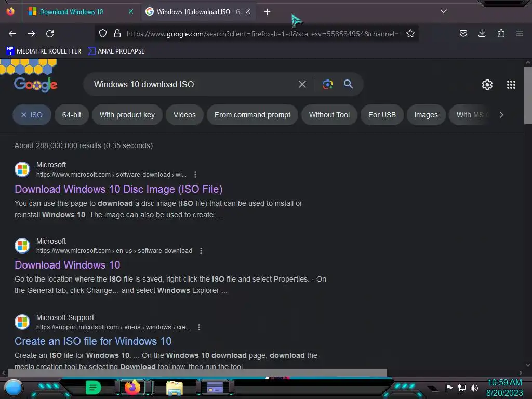This screenshot has height=399, width=532.
Task: Apply the 64-bit filter chip
Action: [72, 115]
